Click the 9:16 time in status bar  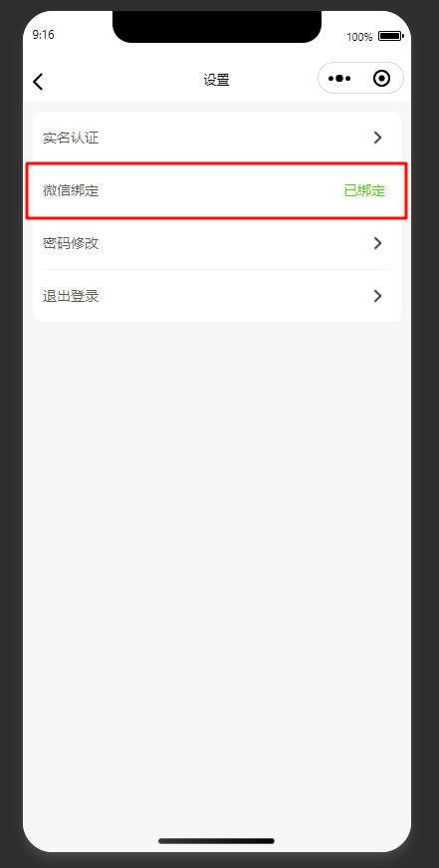pyautogui.click(x=43, y=35)
